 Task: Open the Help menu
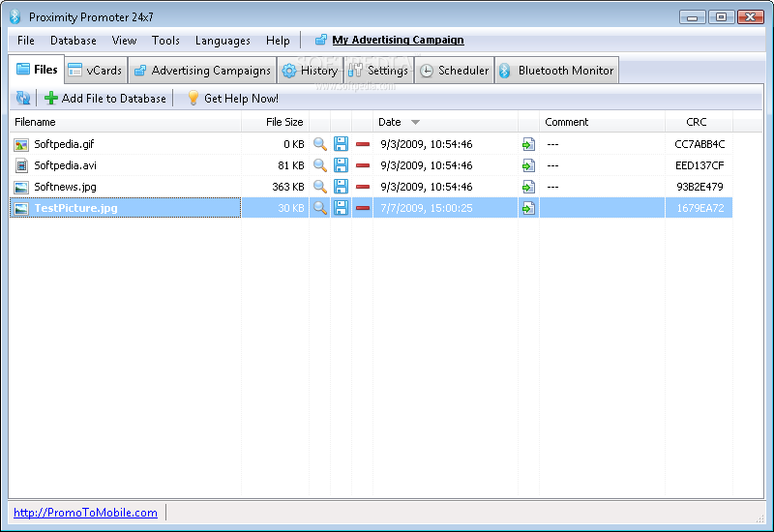[278, 41]
